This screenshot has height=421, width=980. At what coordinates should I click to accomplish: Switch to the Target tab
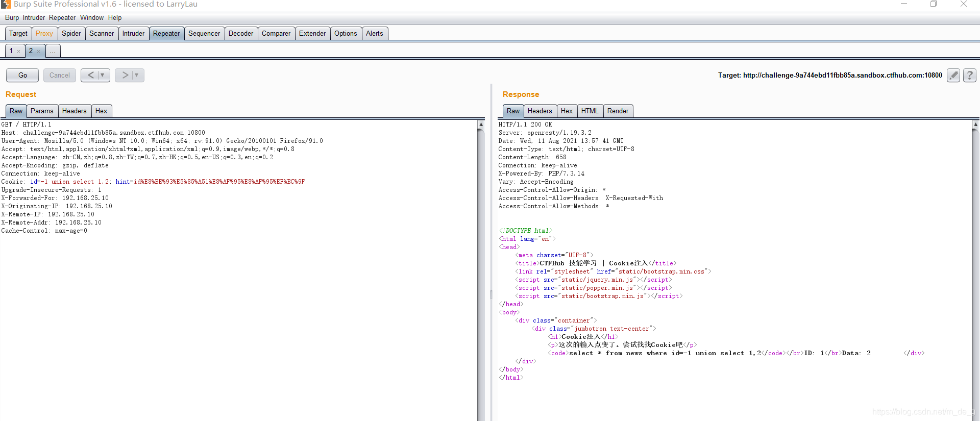[18, 33]
